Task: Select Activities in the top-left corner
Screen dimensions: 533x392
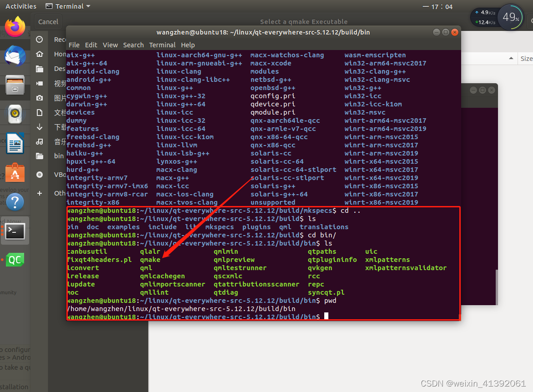Action: pos(20,6)
